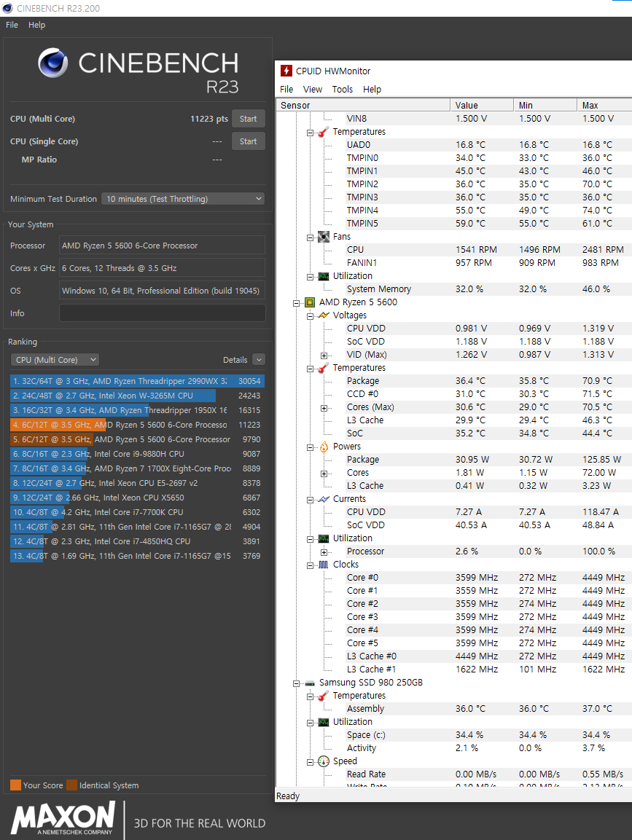Select the Threadripper 2990WX ranking entry

coord(137,382)
